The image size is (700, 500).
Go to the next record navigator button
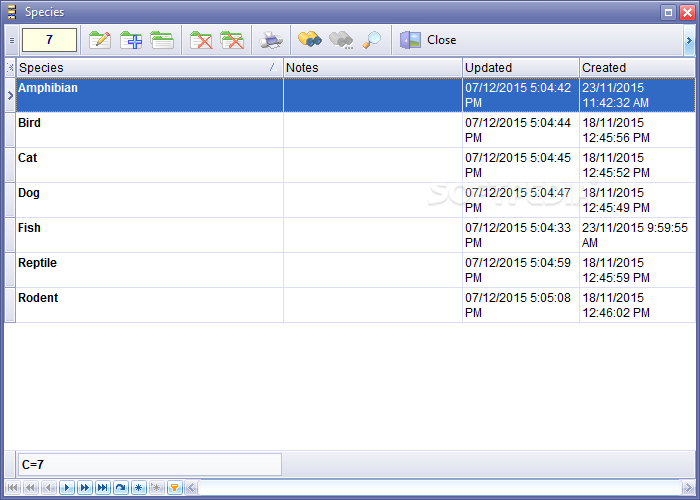coord(67,488)
